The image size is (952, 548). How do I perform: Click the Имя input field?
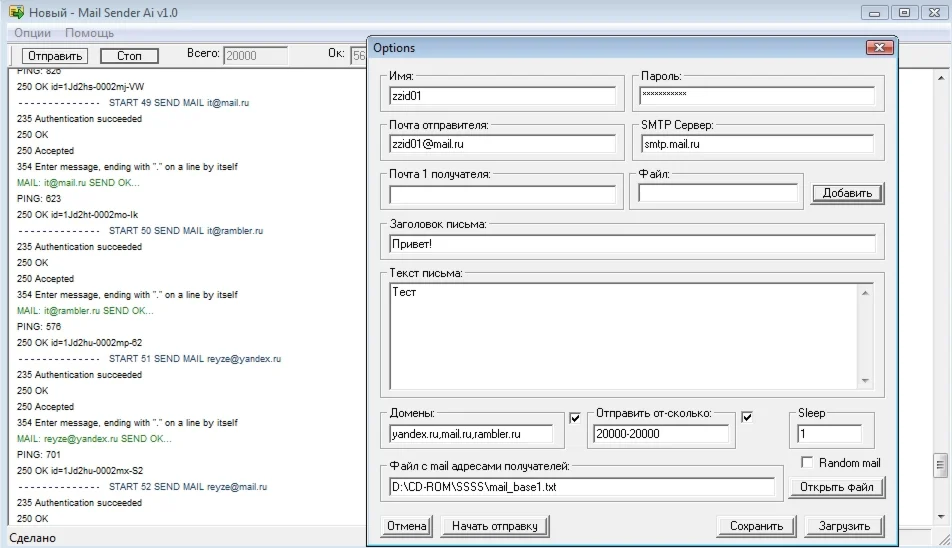click(x=502, y=96)
